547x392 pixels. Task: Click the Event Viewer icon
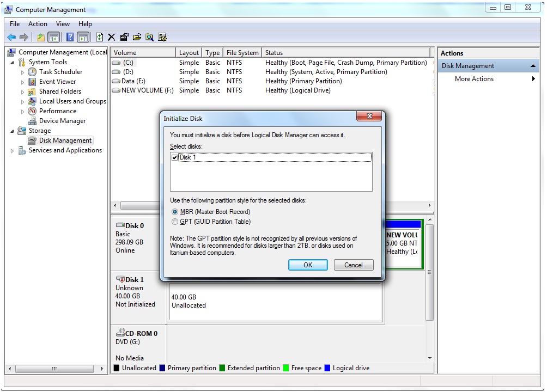(32, 82)
